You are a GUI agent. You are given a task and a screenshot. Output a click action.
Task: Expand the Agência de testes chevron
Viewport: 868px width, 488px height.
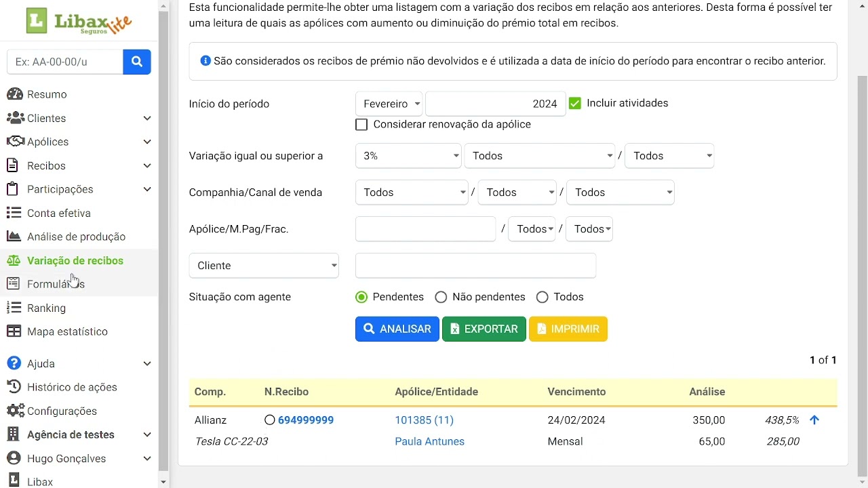147,434
